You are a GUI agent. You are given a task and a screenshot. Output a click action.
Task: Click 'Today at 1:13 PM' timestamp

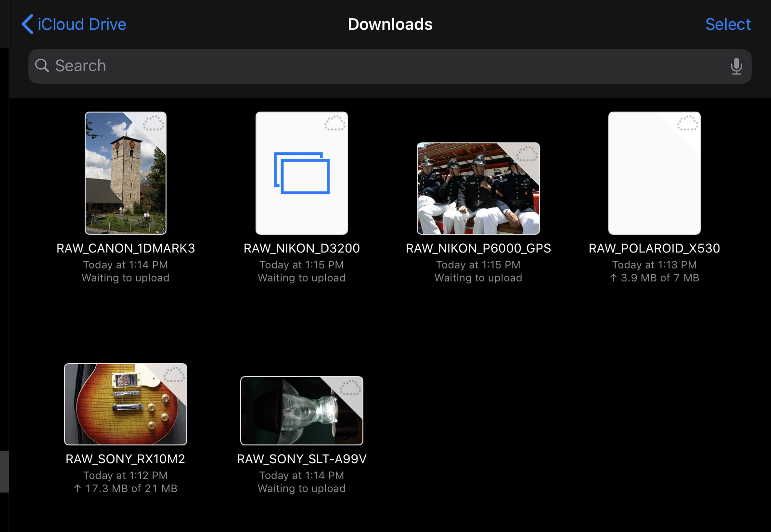point(655,265)
